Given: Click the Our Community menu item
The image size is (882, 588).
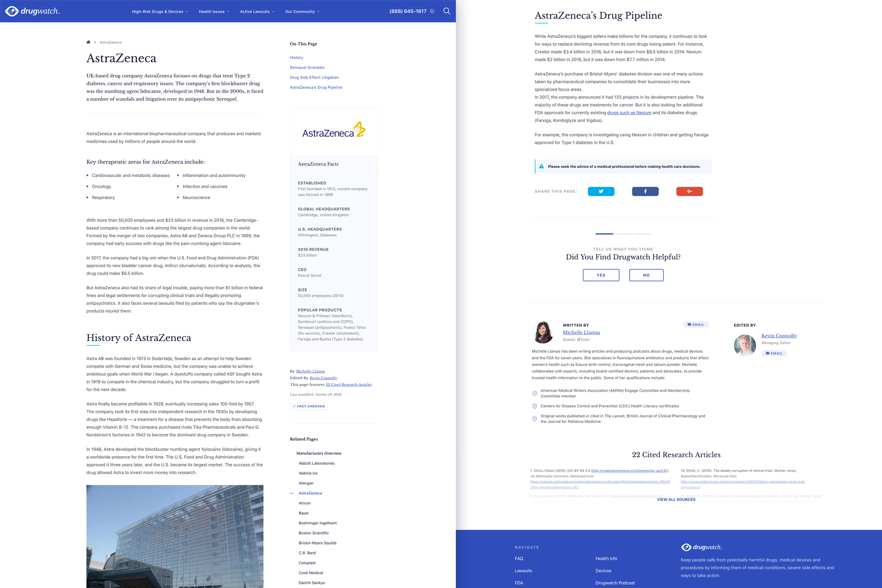Looking at the screenshot, I should point(301,11).
